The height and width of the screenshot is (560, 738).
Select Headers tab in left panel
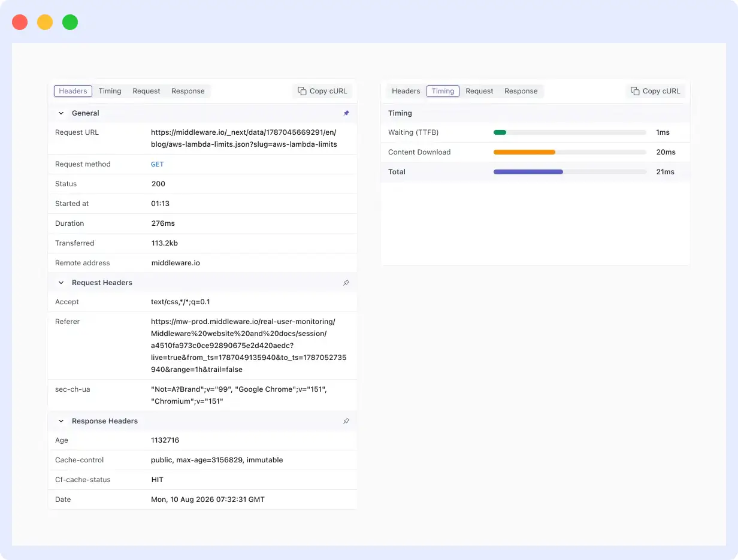point(73,91)
